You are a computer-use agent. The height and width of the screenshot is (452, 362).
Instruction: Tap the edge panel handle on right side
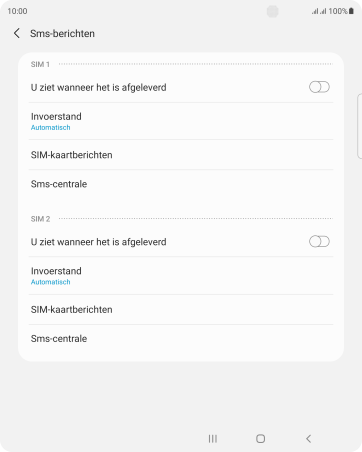tap(359, 126)
